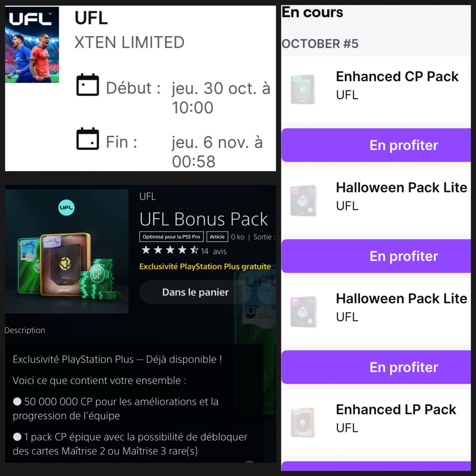This screenshot has width=476, height=476.
Task: Click the star rating with 14 avis
Action: click(x=184, y=251)
